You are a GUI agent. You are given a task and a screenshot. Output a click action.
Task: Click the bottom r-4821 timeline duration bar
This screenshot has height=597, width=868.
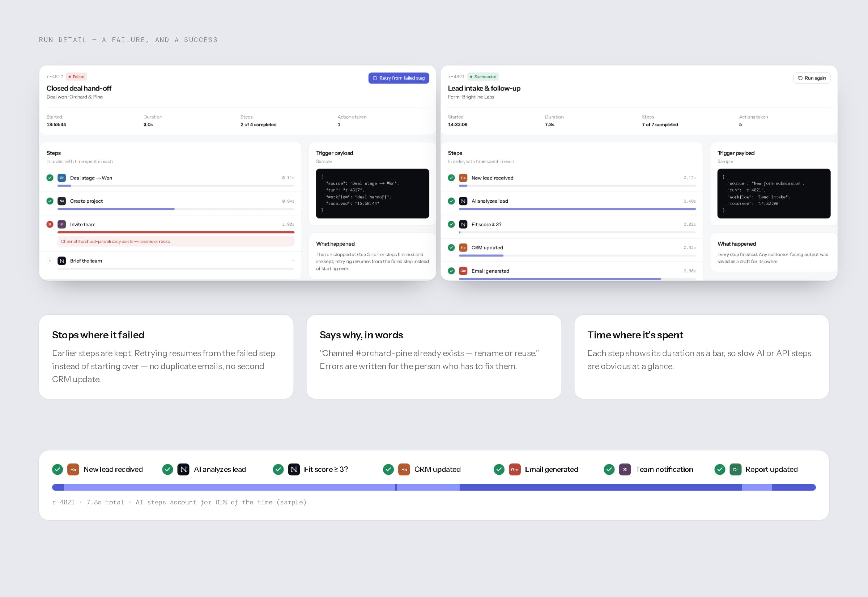click(434, 487)
